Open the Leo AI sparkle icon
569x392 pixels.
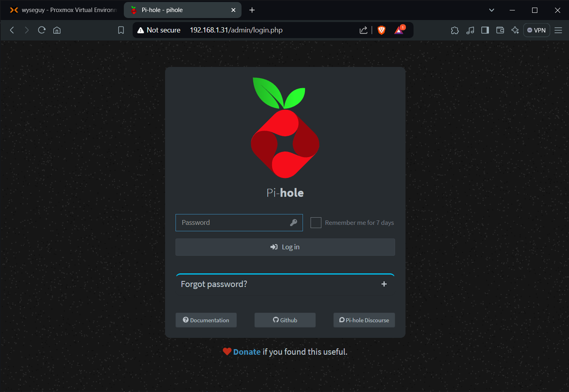[x=515, y=30]
